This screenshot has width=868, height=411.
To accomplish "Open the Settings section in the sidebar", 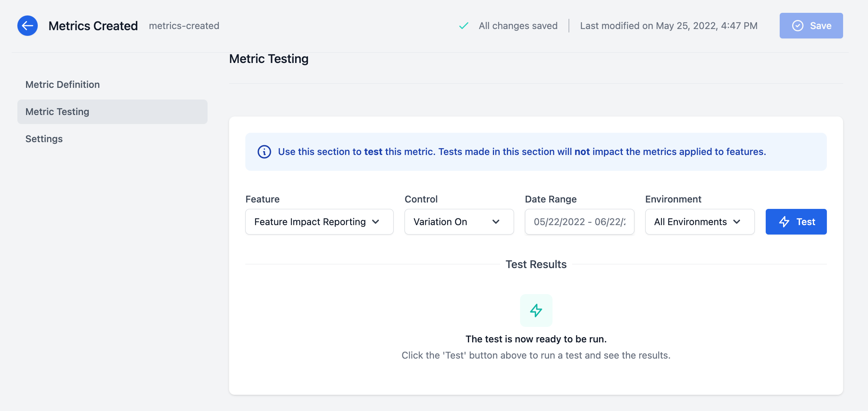I will coord(44,139).
